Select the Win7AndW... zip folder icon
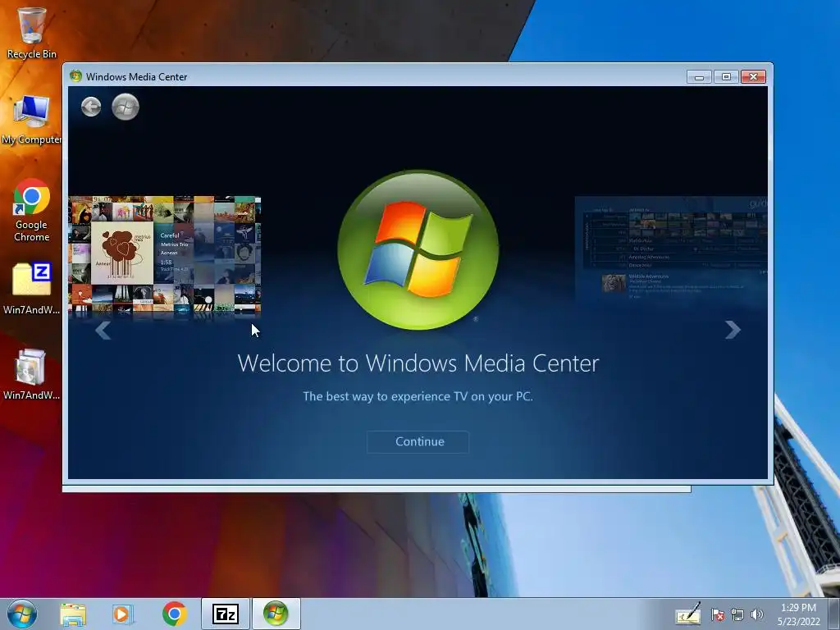This screenshot has height=630, width=840. pos(32,288)
